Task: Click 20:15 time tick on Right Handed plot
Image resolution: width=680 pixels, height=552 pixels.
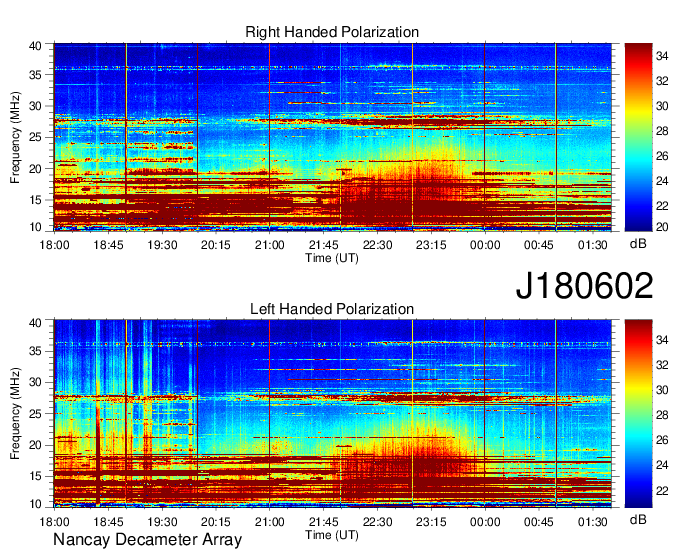Action: click(216, 245)
